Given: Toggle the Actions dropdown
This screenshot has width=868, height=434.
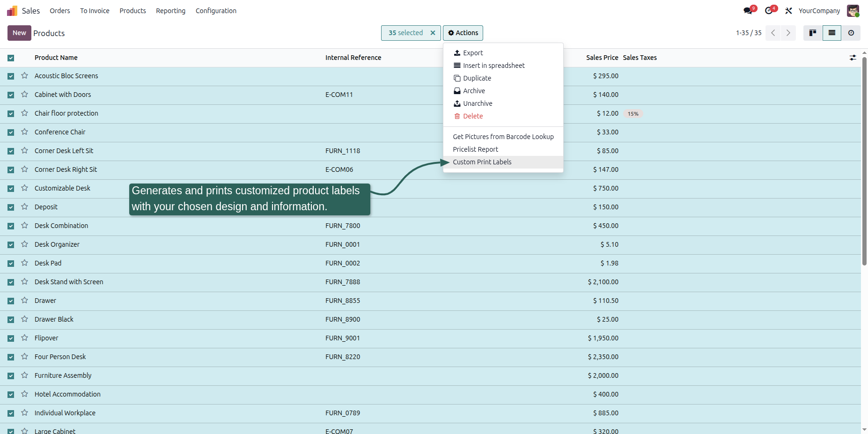Looking at the screenshot, I should point(463,33).
